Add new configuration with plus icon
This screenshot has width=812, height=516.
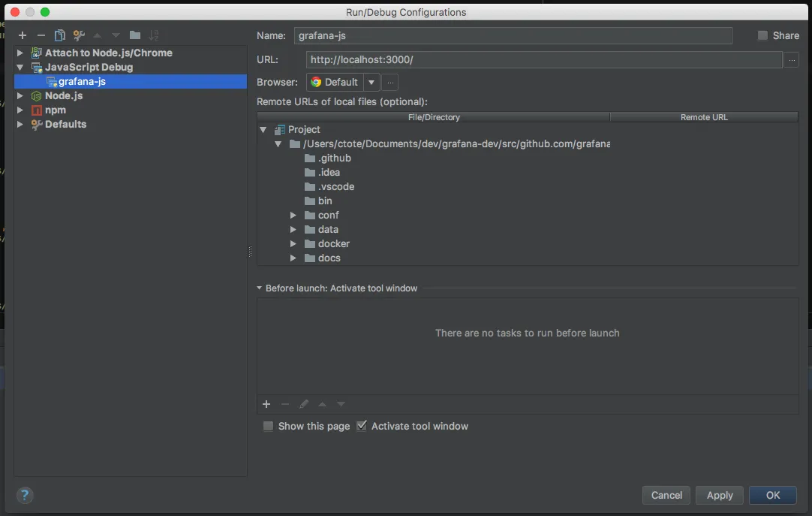click(23, 35)
